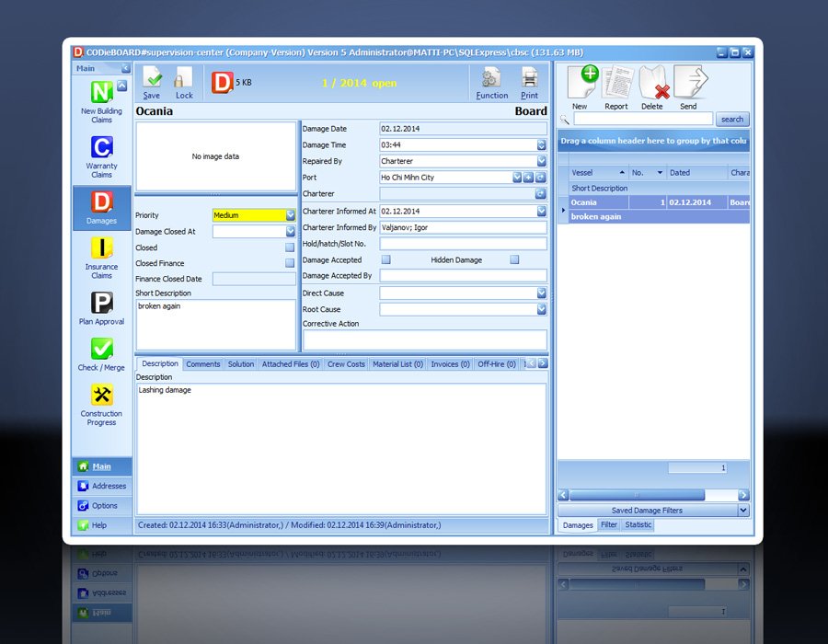
Task: Open the Material List (0) tab
Action: tap(397, 364)
